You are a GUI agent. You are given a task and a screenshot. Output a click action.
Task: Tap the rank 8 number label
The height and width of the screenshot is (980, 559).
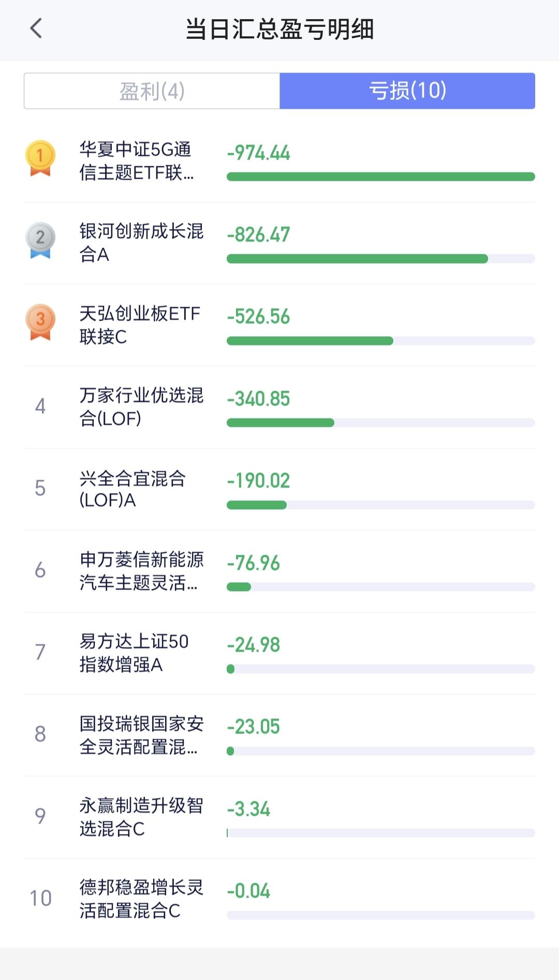coord(40,734)
